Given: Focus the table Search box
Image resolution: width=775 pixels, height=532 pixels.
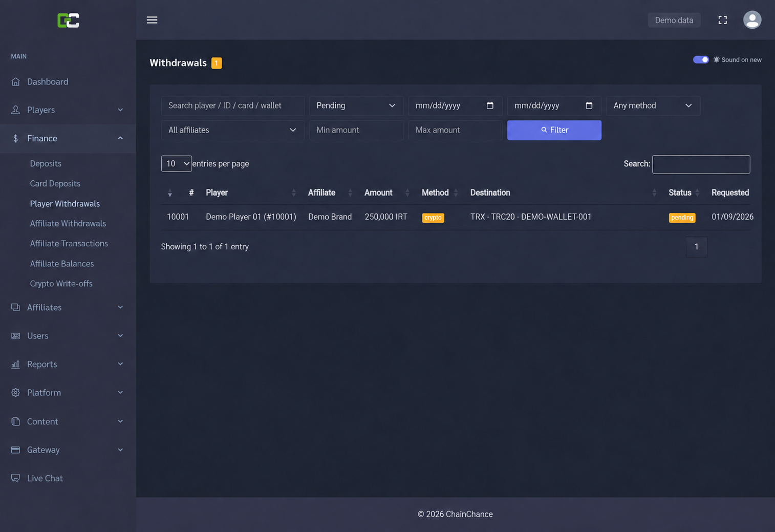Looking at the screenshot, I should (x=701, y=164).
